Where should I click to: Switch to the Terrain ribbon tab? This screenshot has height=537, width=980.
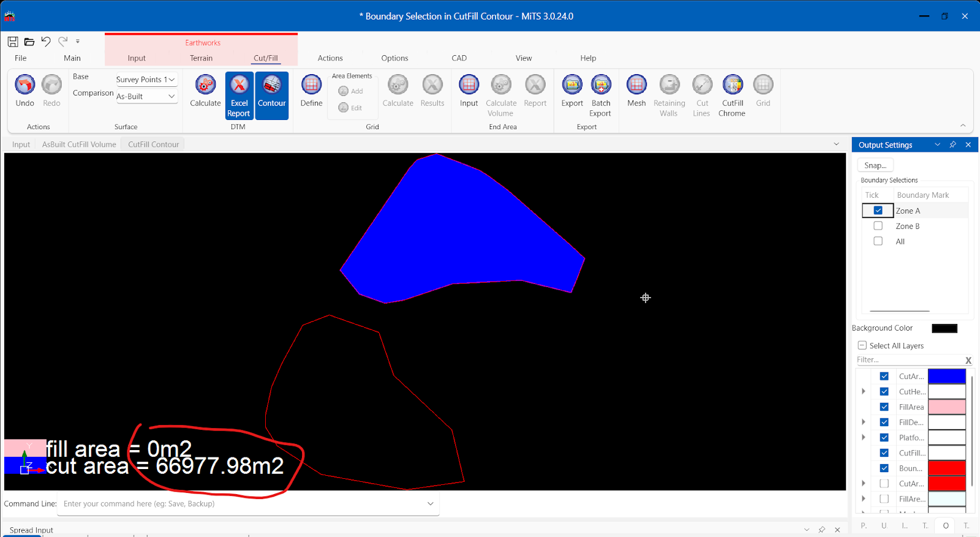[x=201, y=58]
